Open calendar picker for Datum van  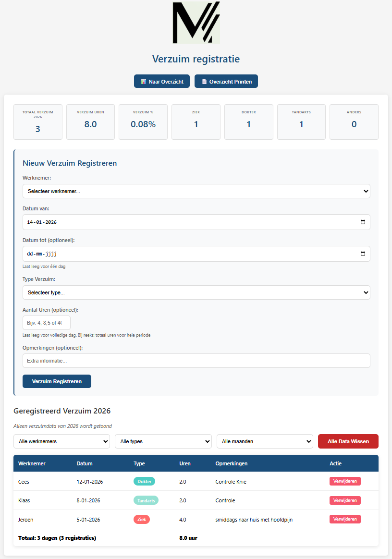pos(362,222)
